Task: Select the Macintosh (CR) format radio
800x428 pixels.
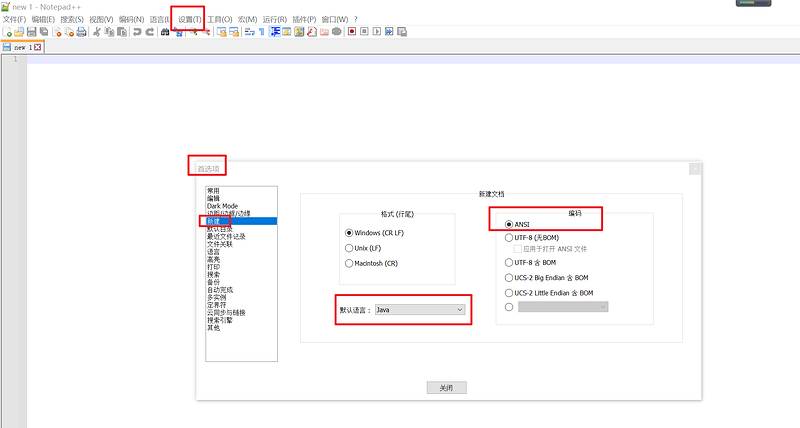Action: pyautogui.click(x=349, y=263)
